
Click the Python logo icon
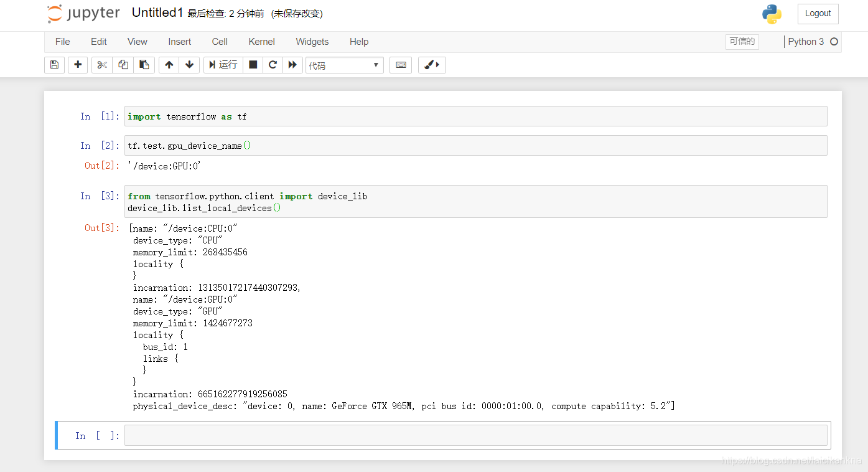[x=772, y=14]
